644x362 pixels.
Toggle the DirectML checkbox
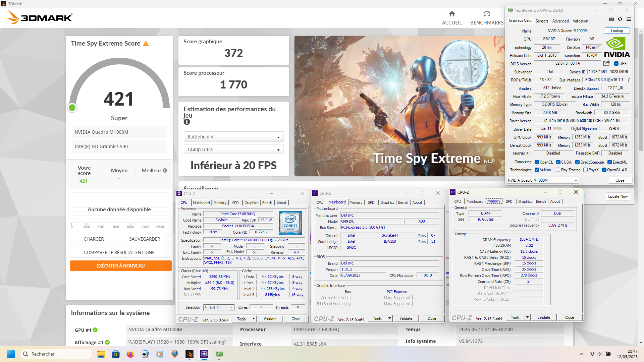(x=609, y=162)
